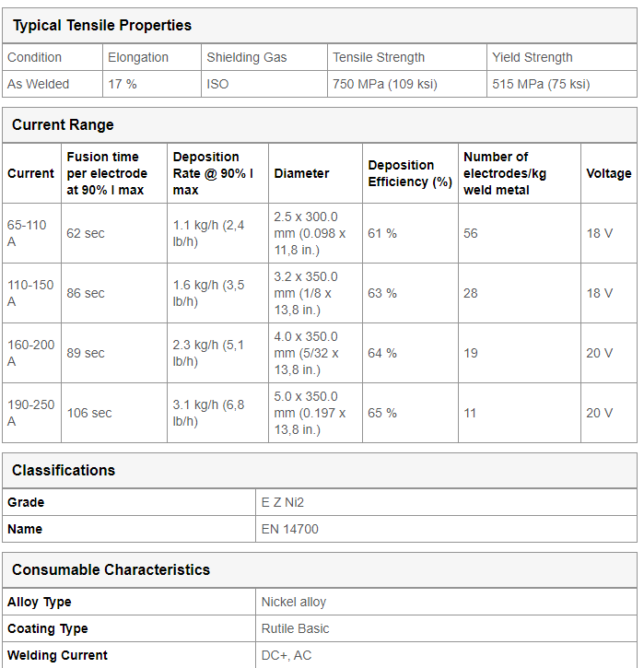Image resolution: width=644 pixels, height=668 pixels.
Task: Click the Deposition Efficiency (%) column header
Action: (410, 174)
